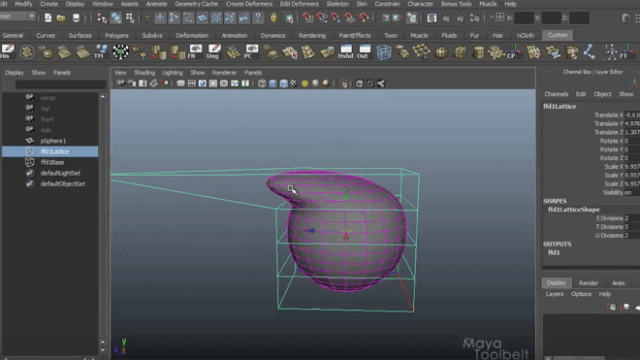Open the Bonus Tools menu
The height and width of the screenshot is (360, 640).
click(456, 4)
